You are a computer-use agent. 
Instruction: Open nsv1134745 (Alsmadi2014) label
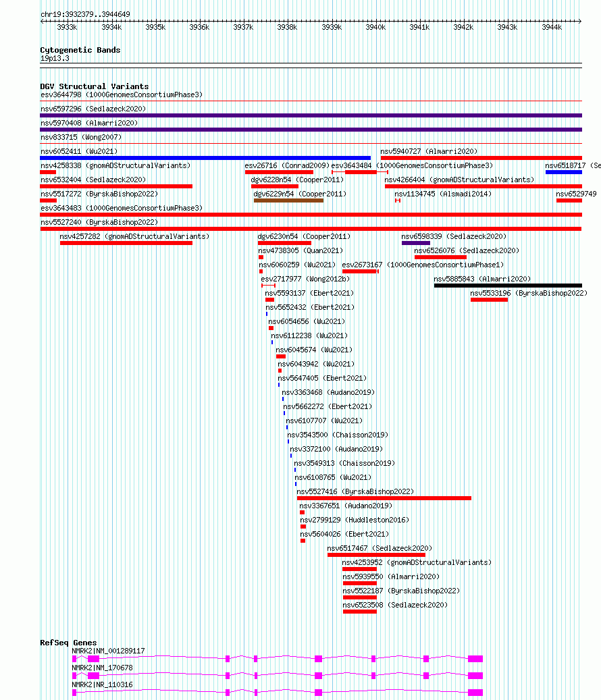[x=443, y=194]
